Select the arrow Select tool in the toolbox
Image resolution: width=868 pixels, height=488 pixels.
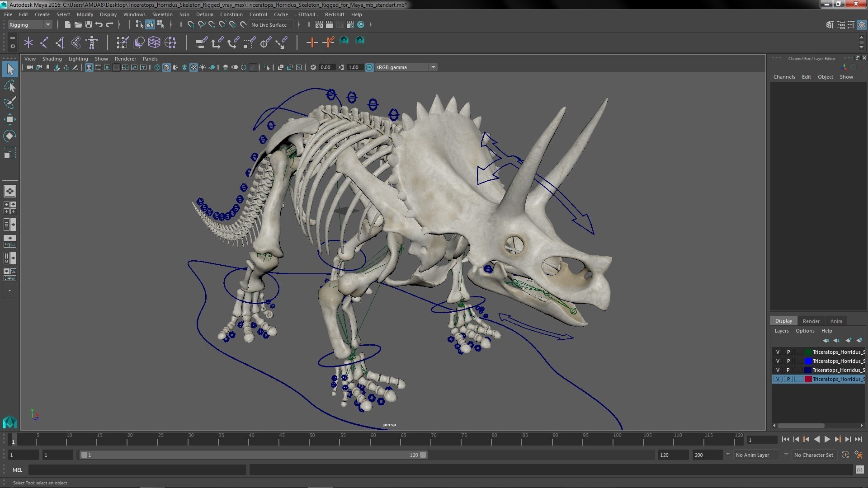(10, 69)
